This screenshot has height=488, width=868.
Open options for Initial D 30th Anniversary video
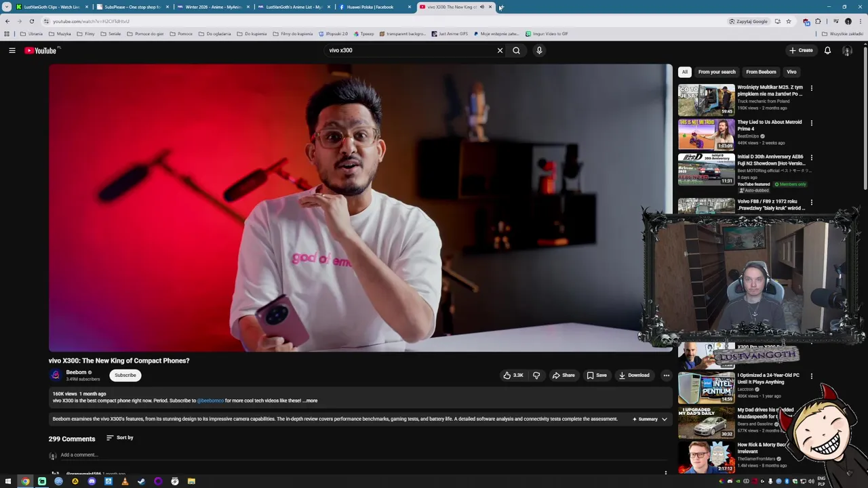click(811, 158)
